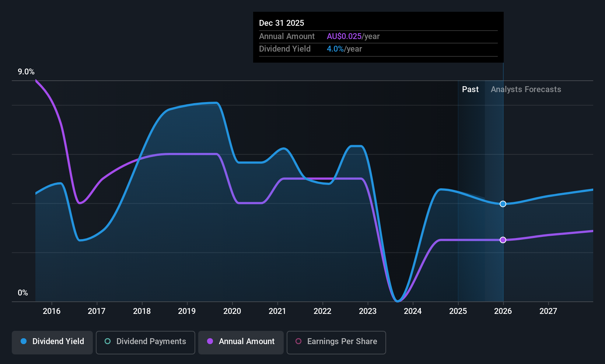Enable the Earnings Per Share series

(x=336, y=342)
